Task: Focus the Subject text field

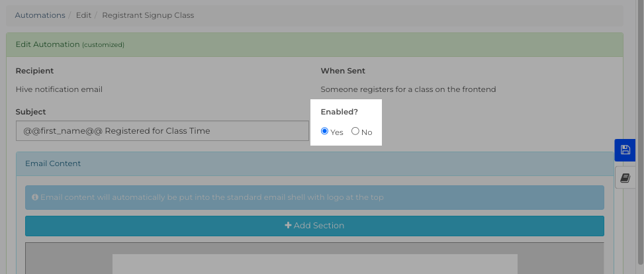Action: 162,130
